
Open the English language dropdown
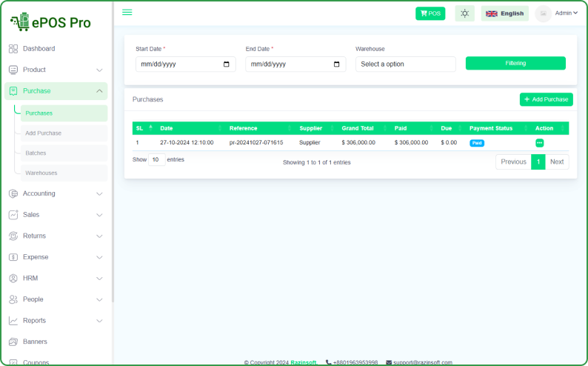(504, 13)
